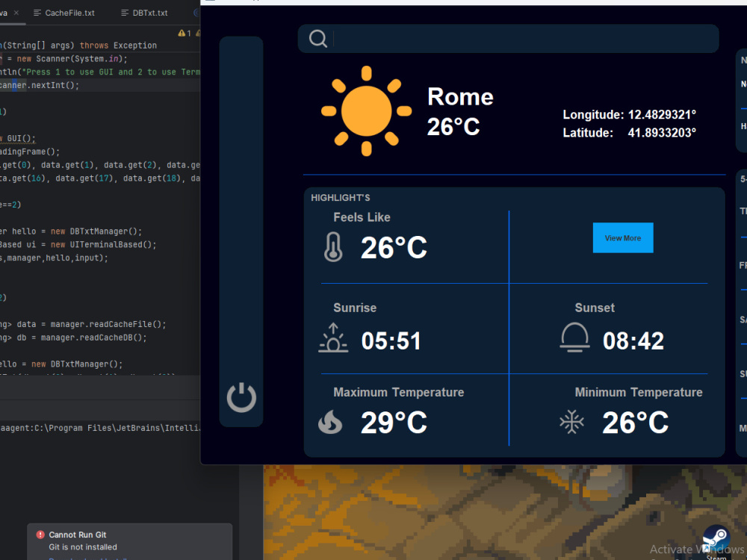Image resolution: width=747 pixels, height=560 pixels.
Task: Select the sunrise time 05:51
Action: tap(391, 341)
